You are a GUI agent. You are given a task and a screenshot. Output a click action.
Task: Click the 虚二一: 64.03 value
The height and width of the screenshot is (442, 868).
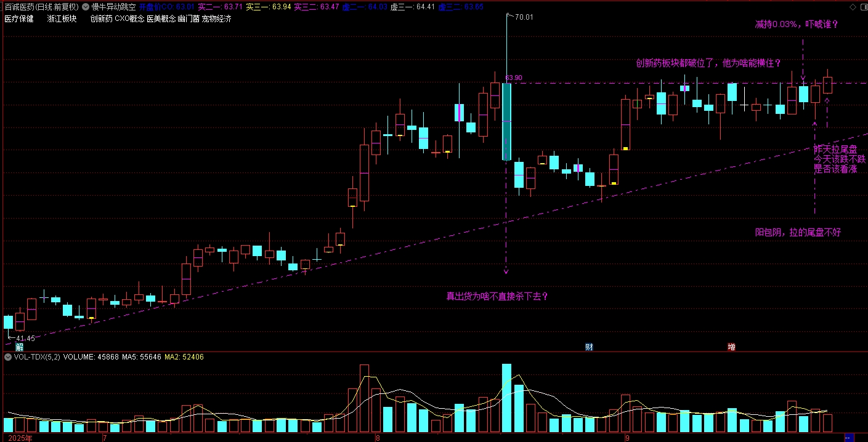pyautogui.click(x=365, y=7)
